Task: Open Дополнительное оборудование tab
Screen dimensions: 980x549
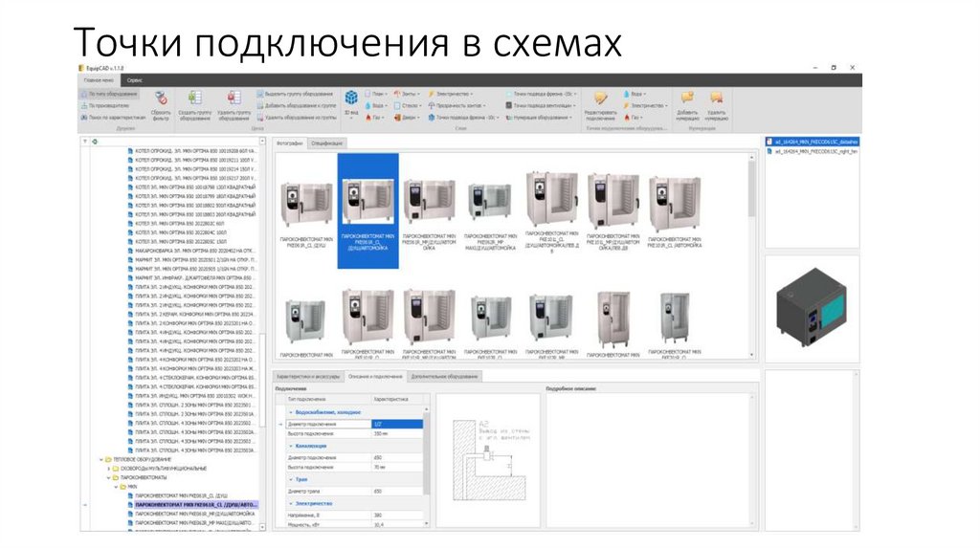Action: point(444,377)
